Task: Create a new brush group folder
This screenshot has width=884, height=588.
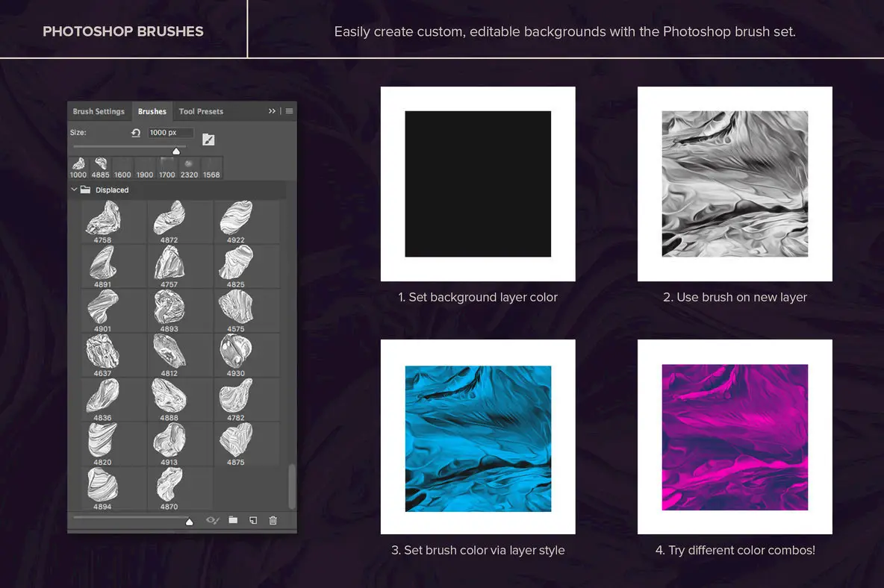Action: coord(233,520)
